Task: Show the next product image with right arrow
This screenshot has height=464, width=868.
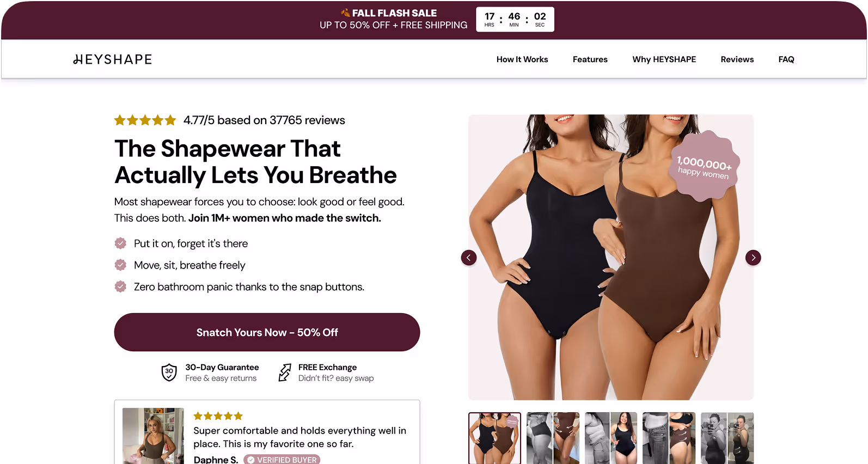Action: tap(753, 258)
